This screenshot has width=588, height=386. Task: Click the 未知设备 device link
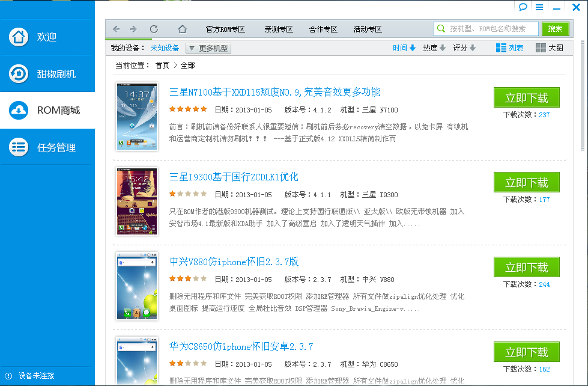click(165, 48)
